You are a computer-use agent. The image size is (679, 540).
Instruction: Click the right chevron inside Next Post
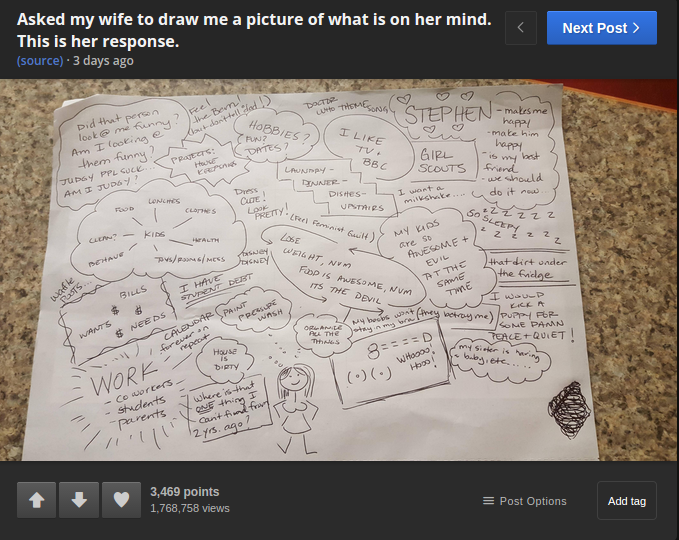(636, 28)
